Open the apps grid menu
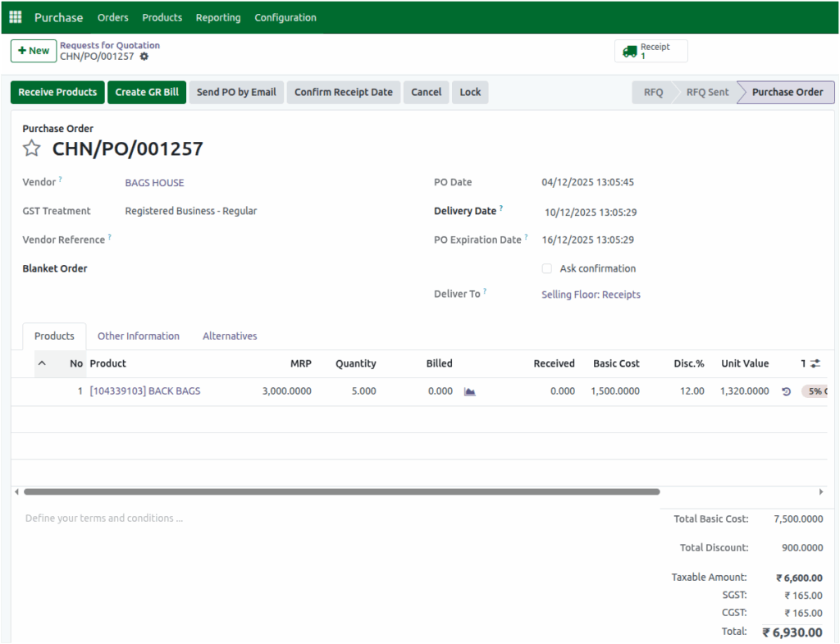Screen dimensions: 840x644 pyautogui.click(x=15, y=16)
